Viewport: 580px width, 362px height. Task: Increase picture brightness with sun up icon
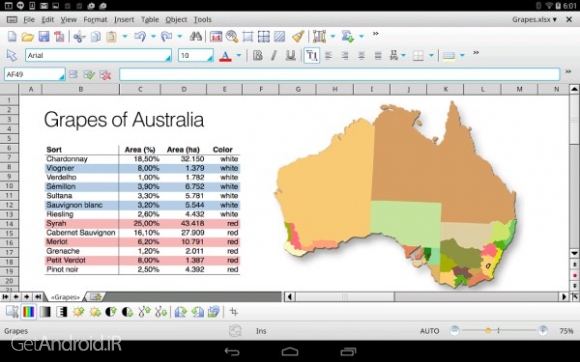click(x=78, y=312)
